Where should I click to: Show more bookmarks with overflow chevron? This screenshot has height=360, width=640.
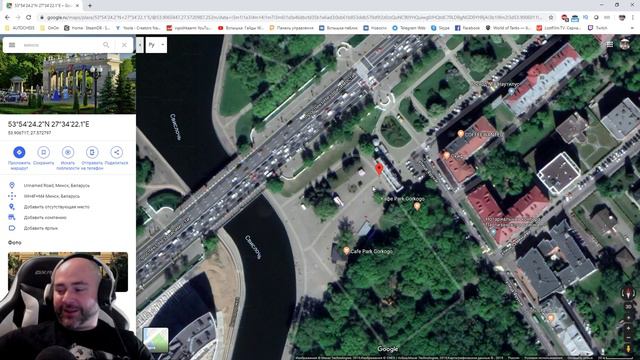tap(632, 28)
